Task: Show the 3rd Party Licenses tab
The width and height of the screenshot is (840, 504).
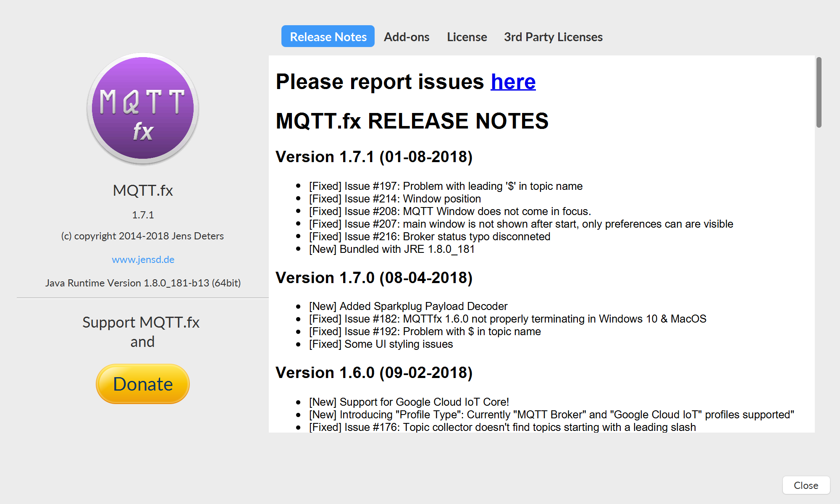Action: (x=553, y=37)
